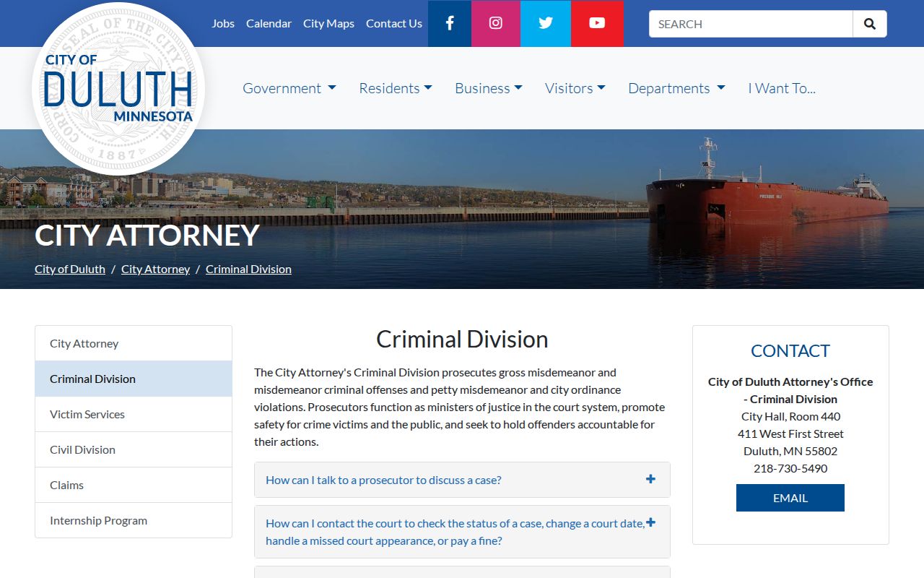Click into the SEARCH input field
Viewport: 924px width, 578px height.
click(x=751, y=24)
